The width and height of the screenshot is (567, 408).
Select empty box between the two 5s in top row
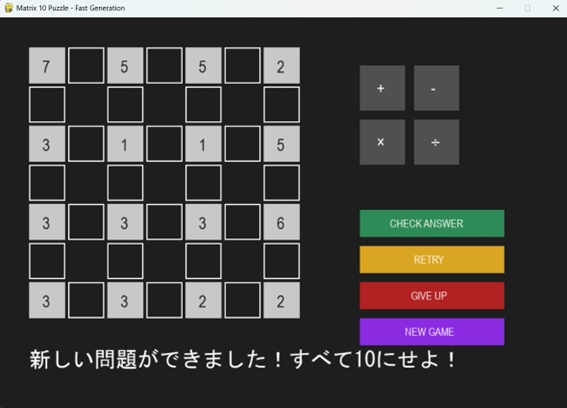pyautogui.click(x=164, y=65)
